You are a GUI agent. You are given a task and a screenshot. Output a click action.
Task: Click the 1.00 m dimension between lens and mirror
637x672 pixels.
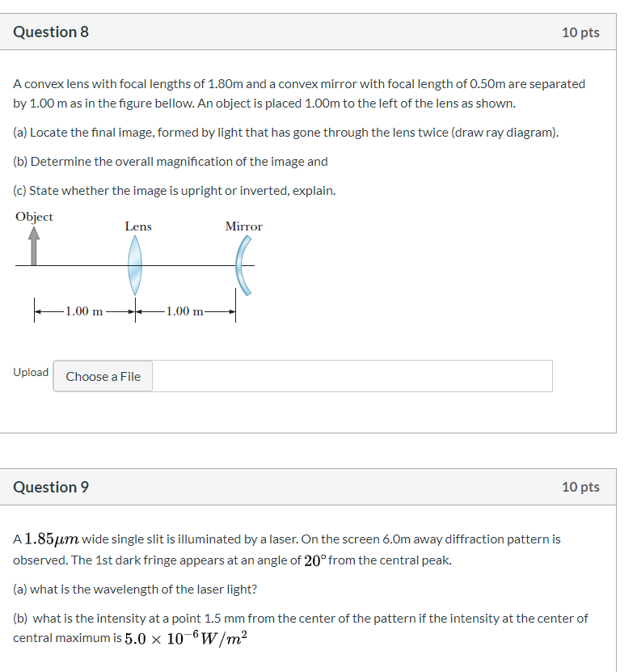point(185,311)
